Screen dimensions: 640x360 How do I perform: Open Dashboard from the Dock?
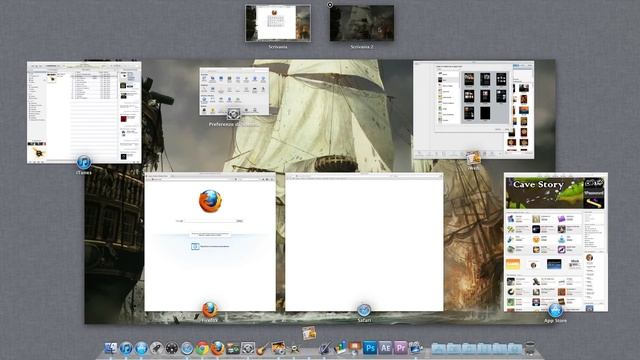click(172, 348)
